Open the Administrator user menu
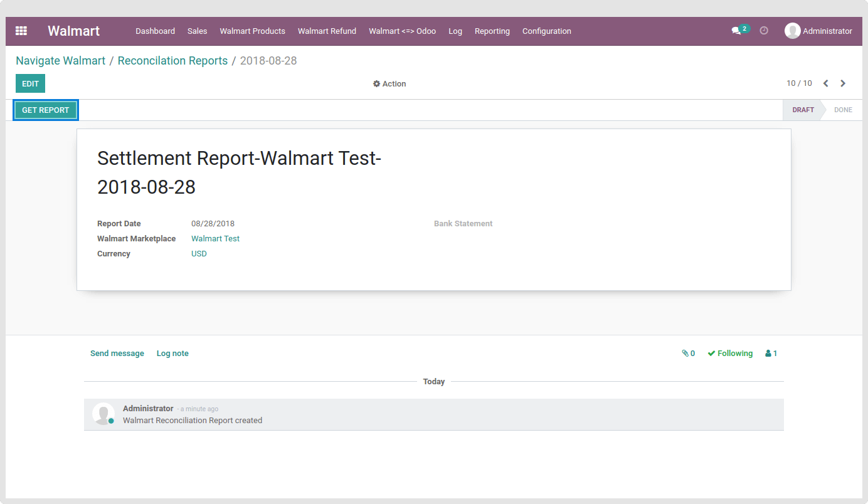 coord(818,31)
